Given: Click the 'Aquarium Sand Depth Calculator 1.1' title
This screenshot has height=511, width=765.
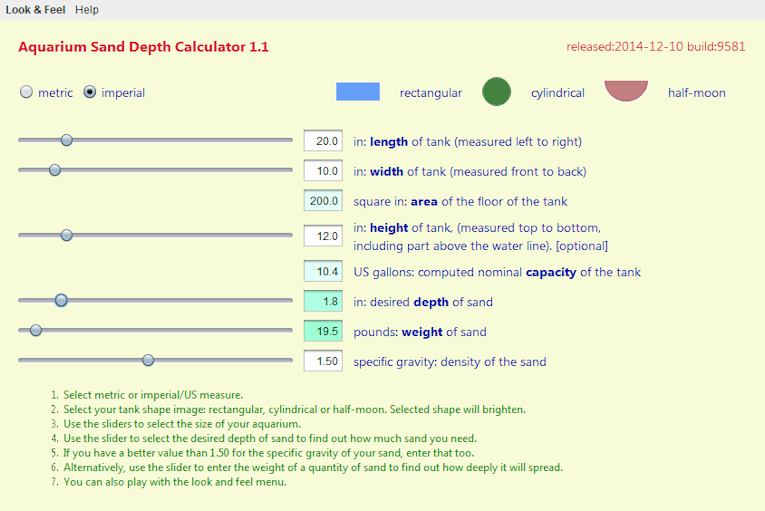Looking at the screenshot, I should pos(143,47).
